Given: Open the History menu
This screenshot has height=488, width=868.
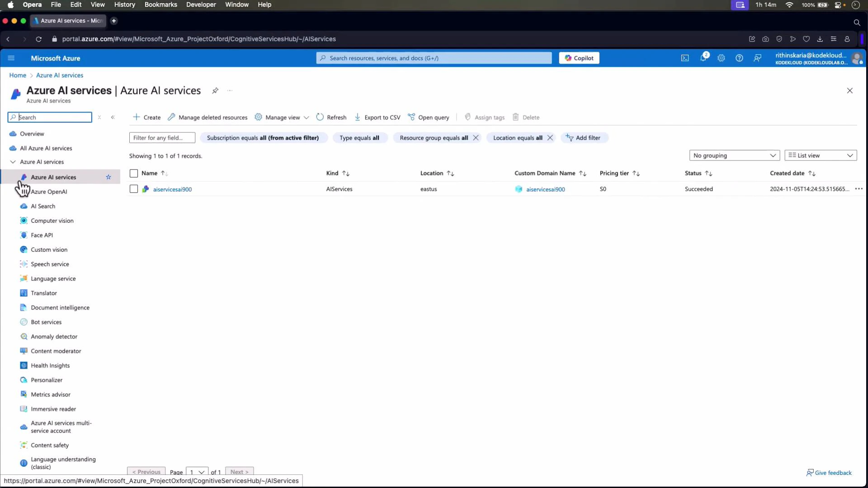Looking at the screenshot, I should pyautogui.click(x=124, y=5).
